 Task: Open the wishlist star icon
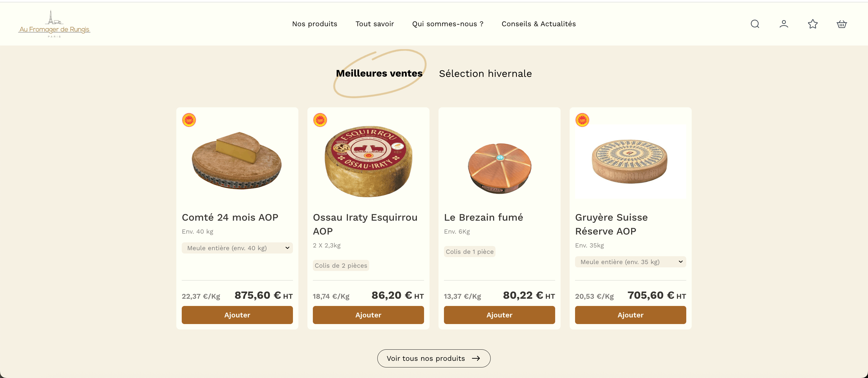(x=813, y=24)
